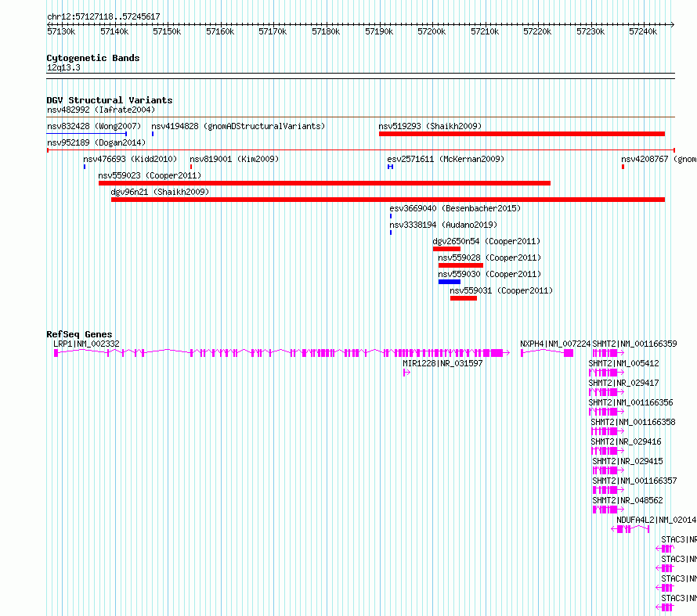Click the 57130k ruler tick label
This screenshot has width=697, height=616.
pos(61,31)
